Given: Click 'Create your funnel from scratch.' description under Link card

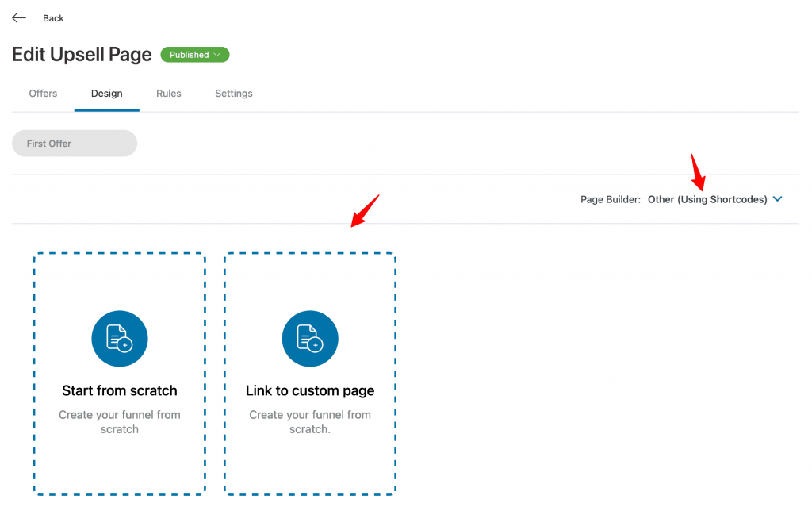Looking at the screenshot, I should (310, 422).
